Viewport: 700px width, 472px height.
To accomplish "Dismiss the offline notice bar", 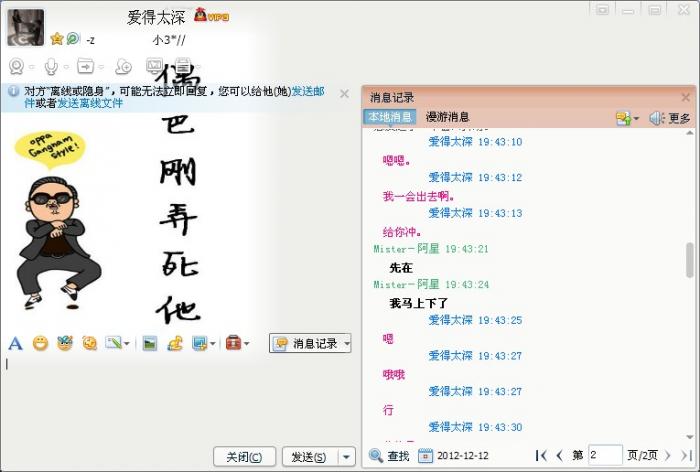I will (344, 94).
